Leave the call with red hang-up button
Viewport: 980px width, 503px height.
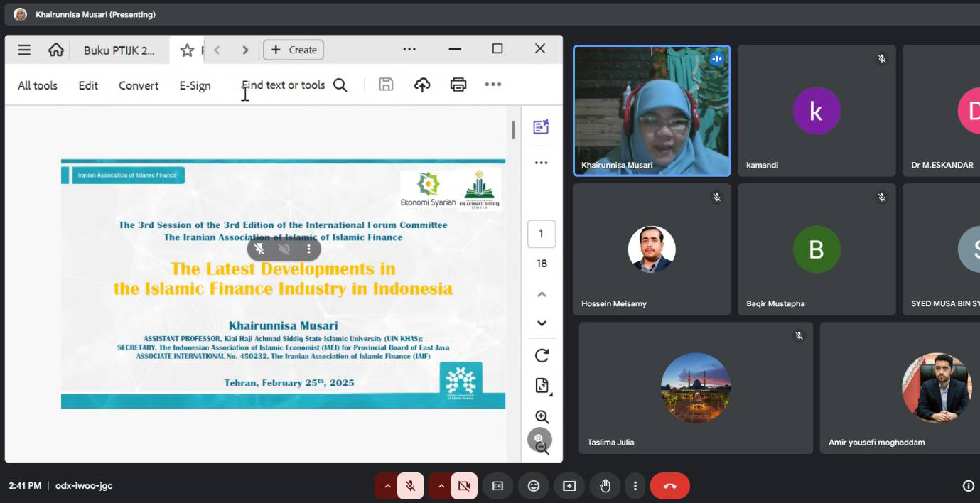669,486
